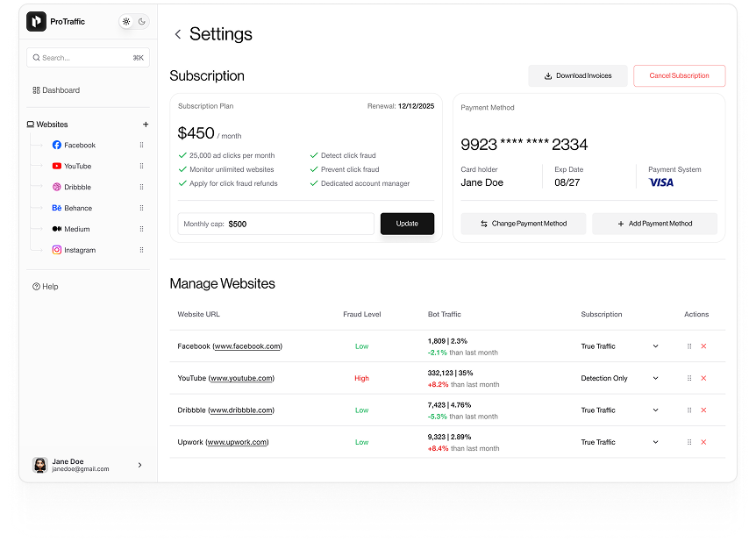
Task: Open the www.upwork.com link
Action: [x=237, y=443]
